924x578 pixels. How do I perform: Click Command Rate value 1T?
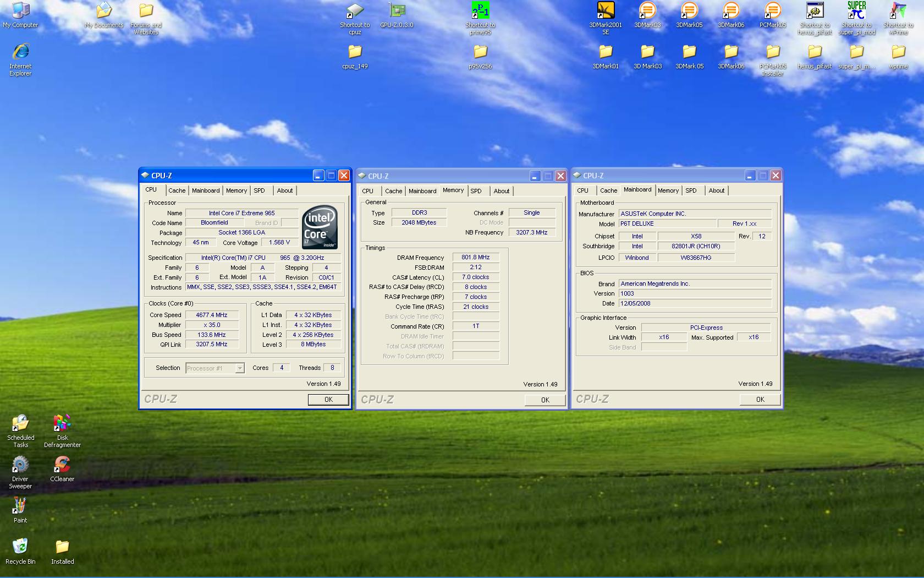(476, 326)
